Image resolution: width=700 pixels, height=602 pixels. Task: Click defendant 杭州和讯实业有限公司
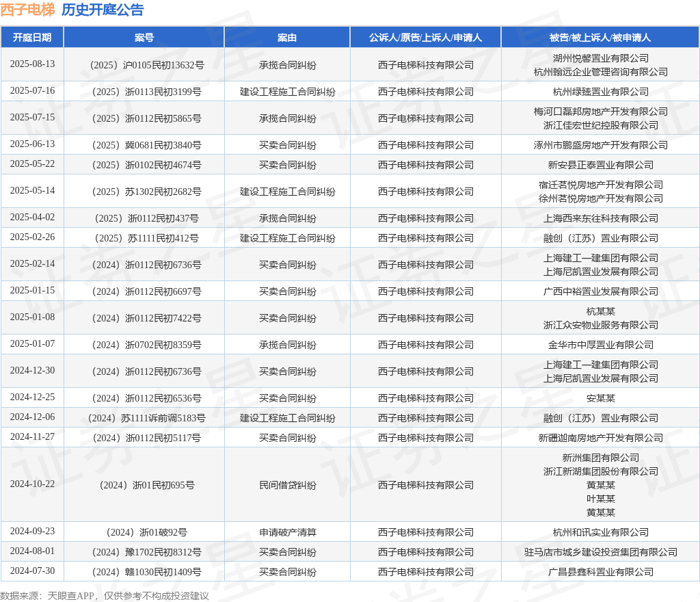click(x=600, y=533)
